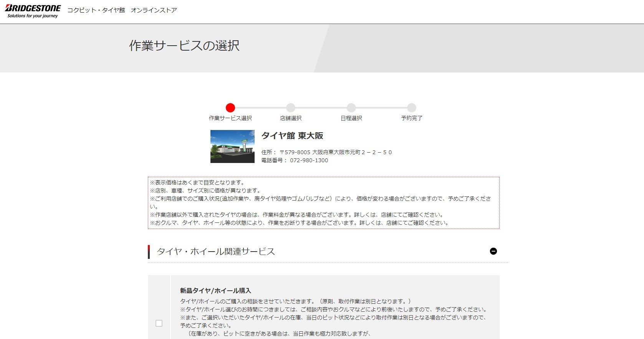Click the store name タイヤ館 東大阪
This screenshot has height=339, width=644.
292,136
